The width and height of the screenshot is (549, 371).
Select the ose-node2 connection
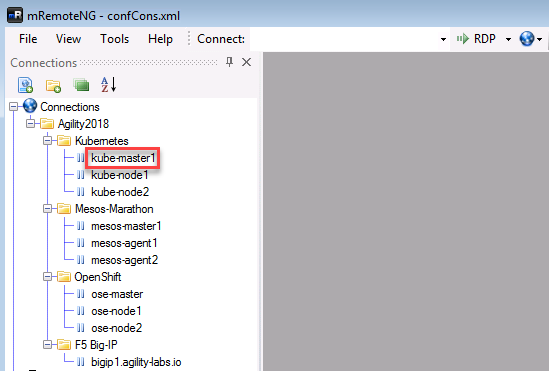117,328
